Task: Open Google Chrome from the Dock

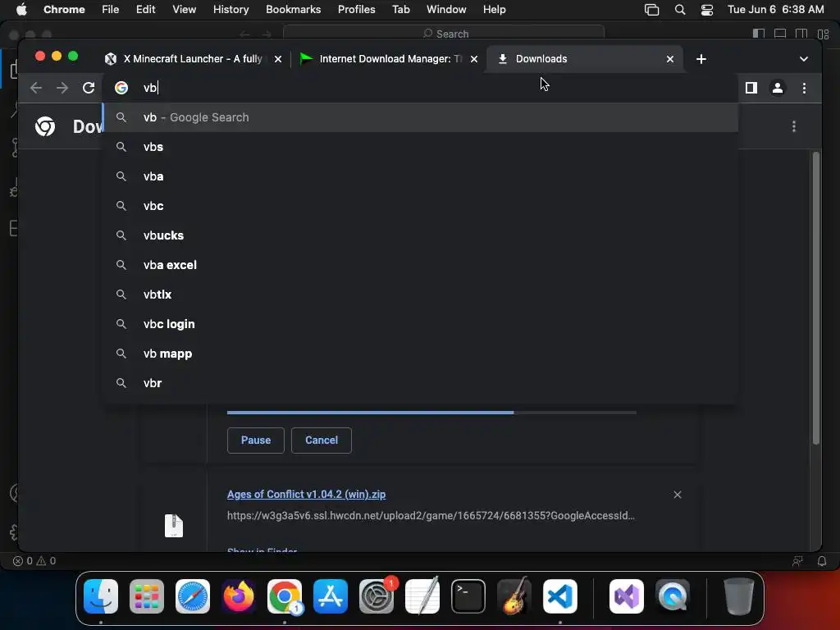Action: pos(285,596)
